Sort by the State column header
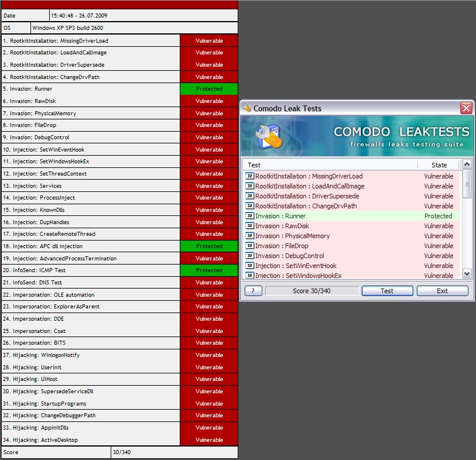This screenshot has width=476, height=460. tap(439, 165)
